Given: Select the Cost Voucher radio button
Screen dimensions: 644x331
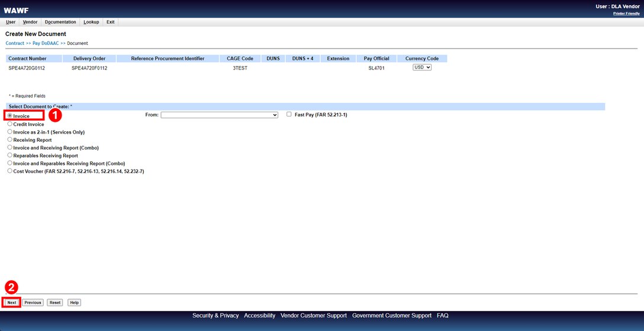Looking at the screenshot, I should click(x=9, y=171).
